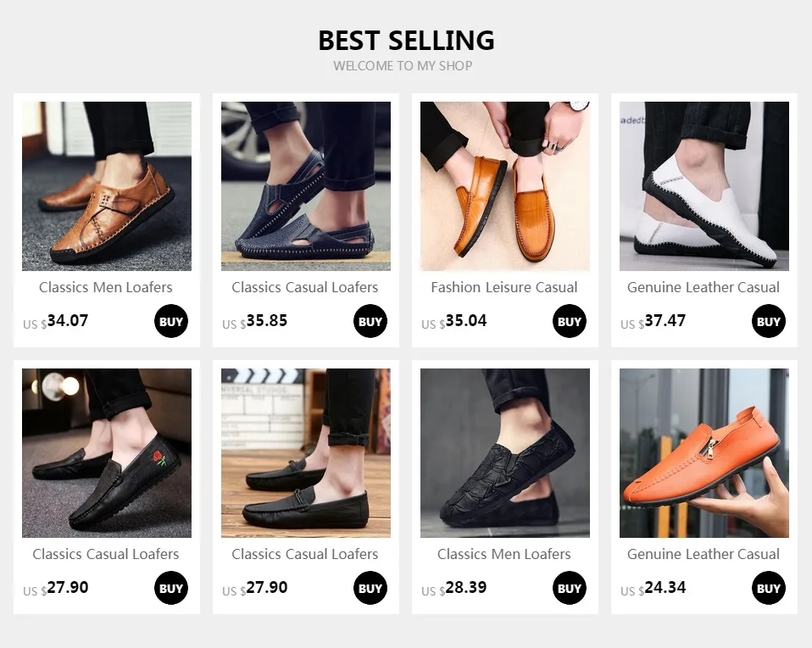Click BUY button for the $35.04 shoes
Image resolution: width=812 pixels, height=648 pixels.
click(x=569, y=321)
